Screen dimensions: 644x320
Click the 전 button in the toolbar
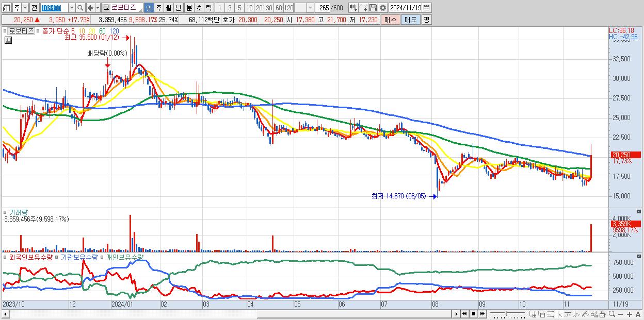point(34,8)
